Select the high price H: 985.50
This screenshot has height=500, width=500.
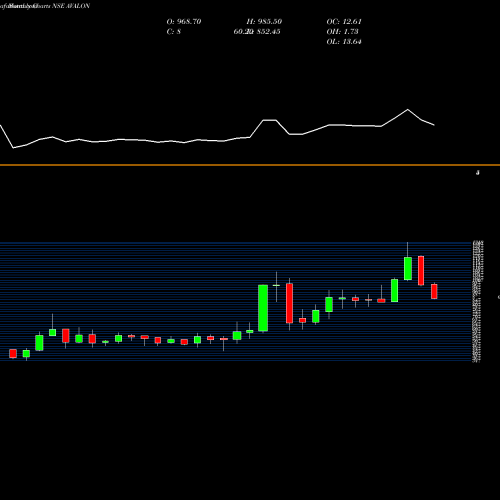[x=264, y=22]
